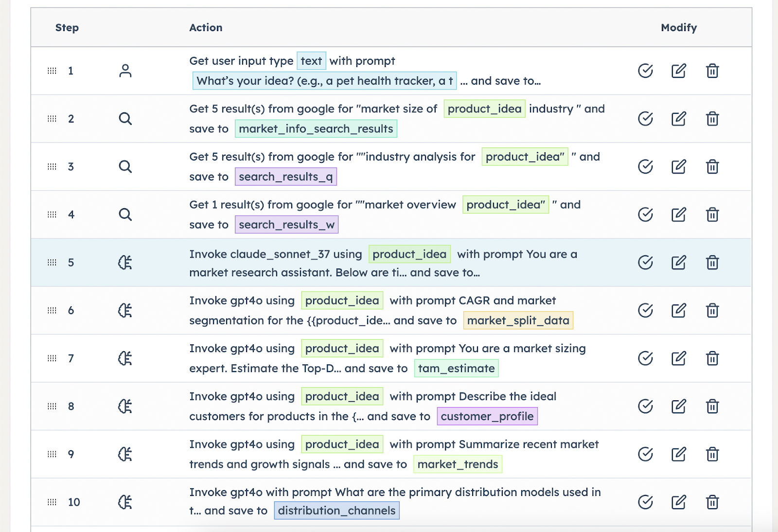
Task: Click the checkmark icon for step 3
Action: pyautogui.click(x=645, y=167)
